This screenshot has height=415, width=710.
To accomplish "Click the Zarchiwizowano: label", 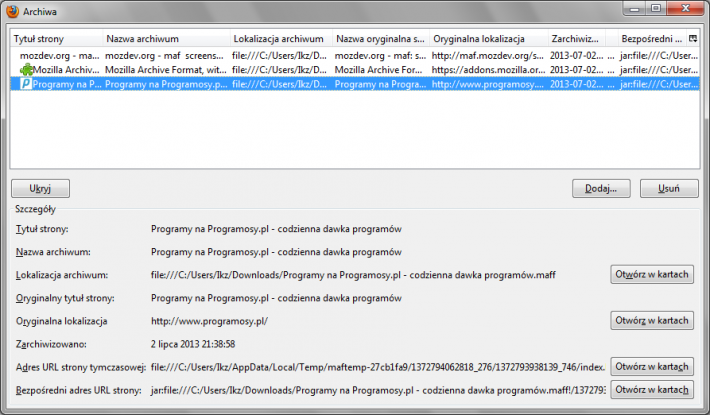I will pyautogui.click(x=51, y=344).
